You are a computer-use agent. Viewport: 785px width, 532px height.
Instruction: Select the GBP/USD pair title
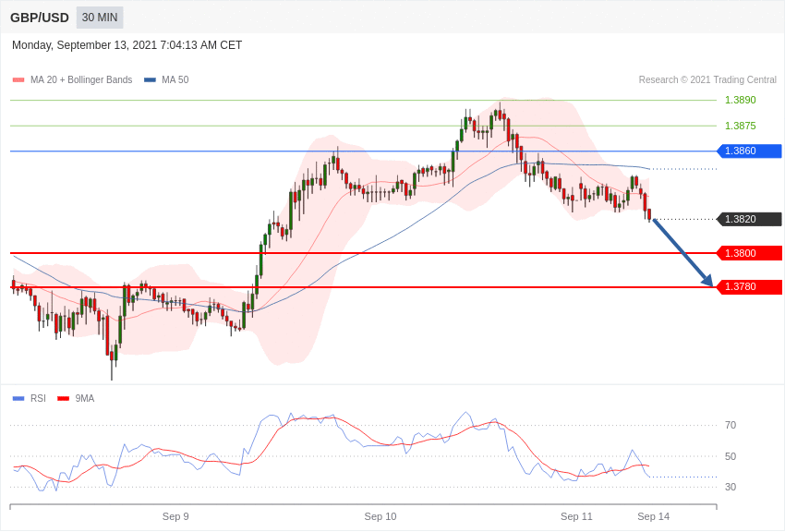click(40, 18)
